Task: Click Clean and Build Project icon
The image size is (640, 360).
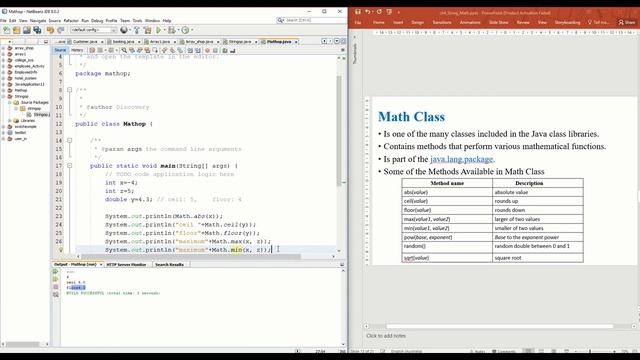Action: [x=147, y=30]
